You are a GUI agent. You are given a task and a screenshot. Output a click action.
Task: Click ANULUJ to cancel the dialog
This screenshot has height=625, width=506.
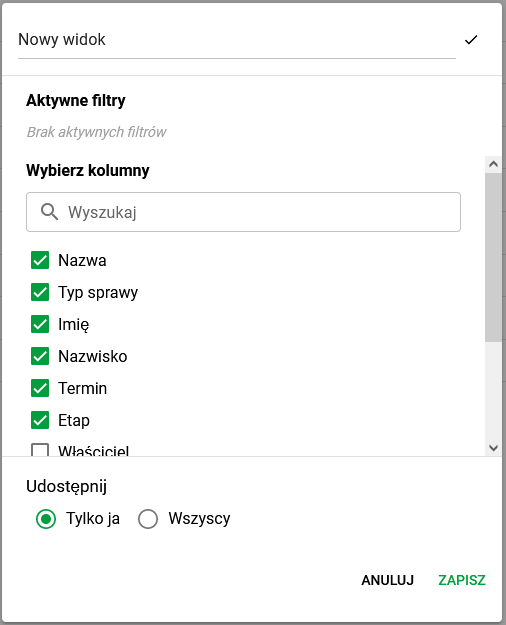(388, 580)
